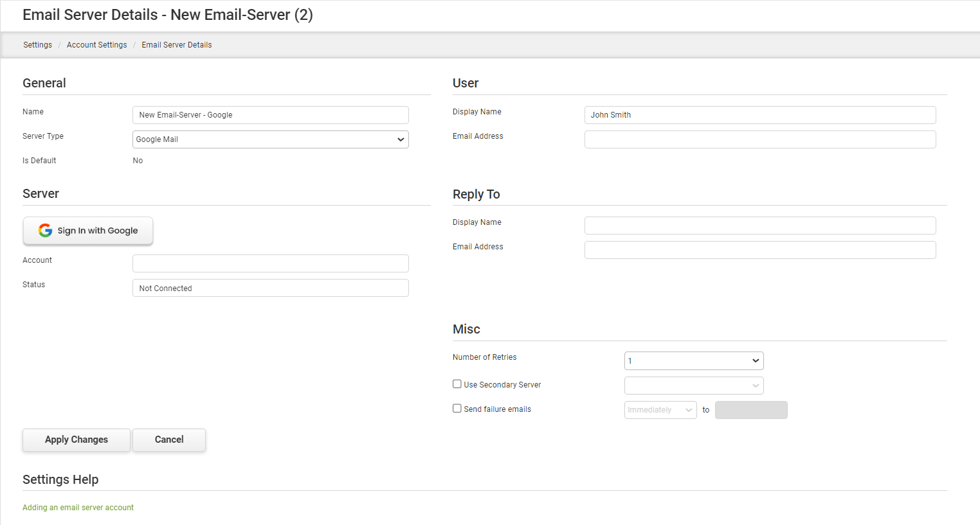Click the 'Server Type' label
This screenshot has width=980, height=525.
pyautogui.click(x=43, y=136)
